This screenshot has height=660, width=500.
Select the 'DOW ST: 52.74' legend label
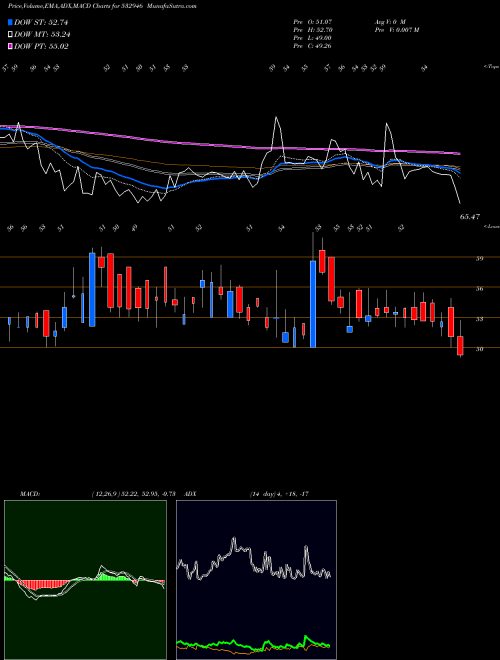tap(41, 23)
